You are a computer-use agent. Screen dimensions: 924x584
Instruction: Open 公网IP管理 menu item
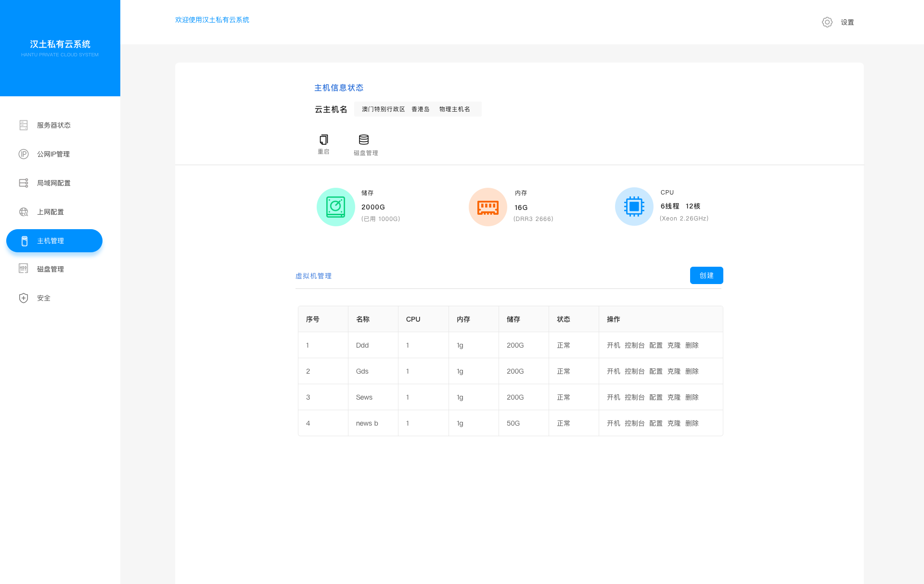(x=53, y=154)
